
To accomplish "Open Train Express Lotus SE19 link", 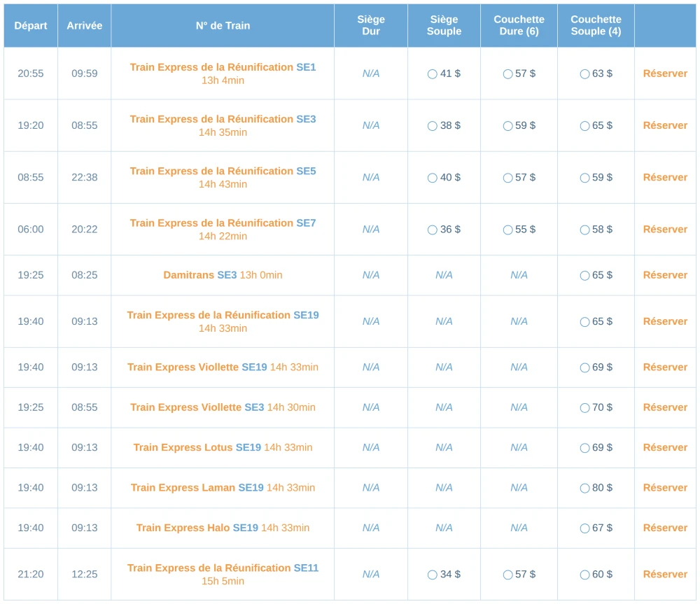I will pos(223,447).
